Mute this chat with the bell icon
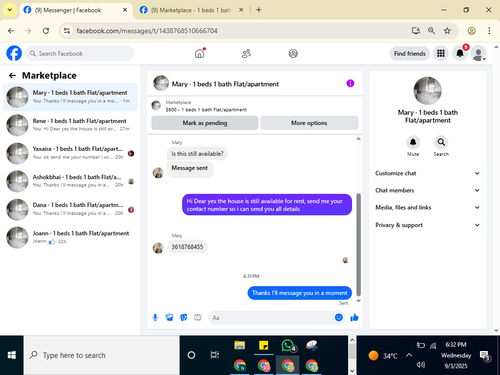Image resolution: width=500 pixels, height=375 pixels. [413, 142]
